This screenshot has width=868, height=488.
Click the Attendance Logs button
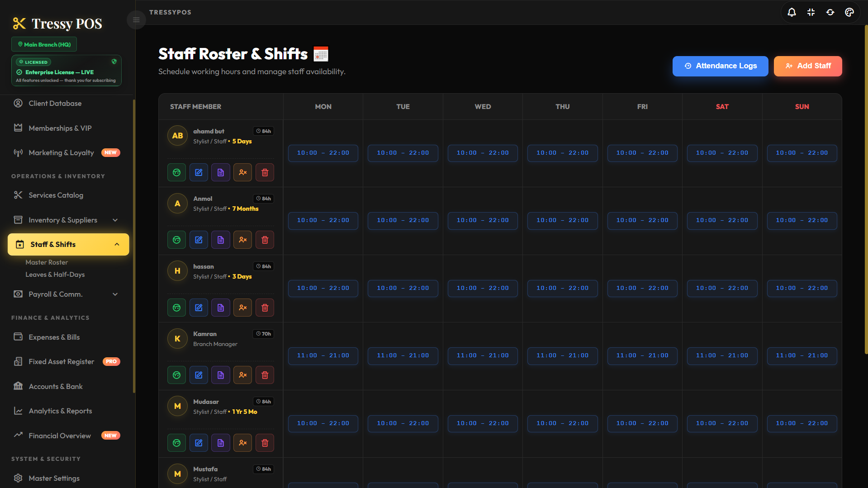pos(720,66)
